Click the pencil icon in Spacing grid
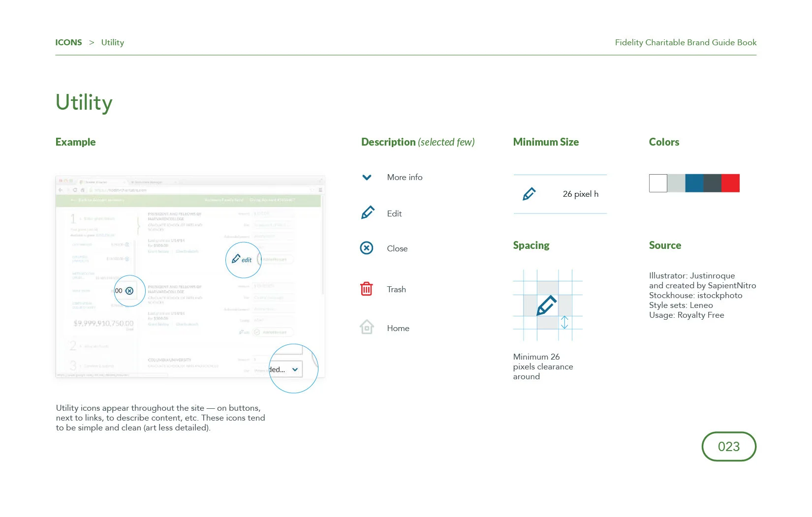This screenshot has width=812, height=517. pyautogui.click(x=547, y=305)
